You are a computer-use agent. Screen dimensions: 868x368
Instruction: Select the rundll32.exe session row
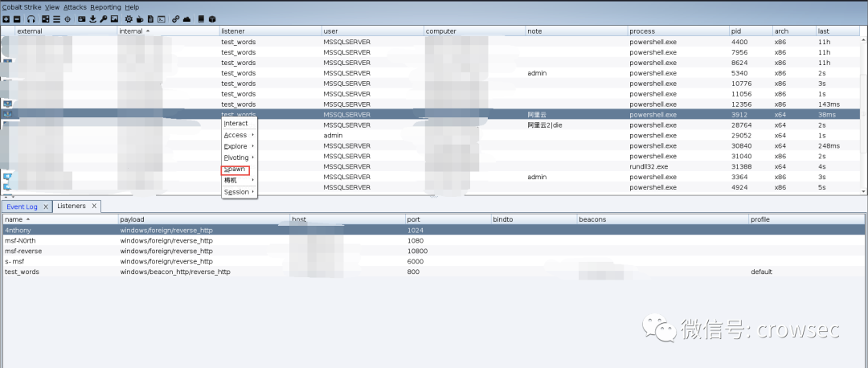tap(431, 166)
